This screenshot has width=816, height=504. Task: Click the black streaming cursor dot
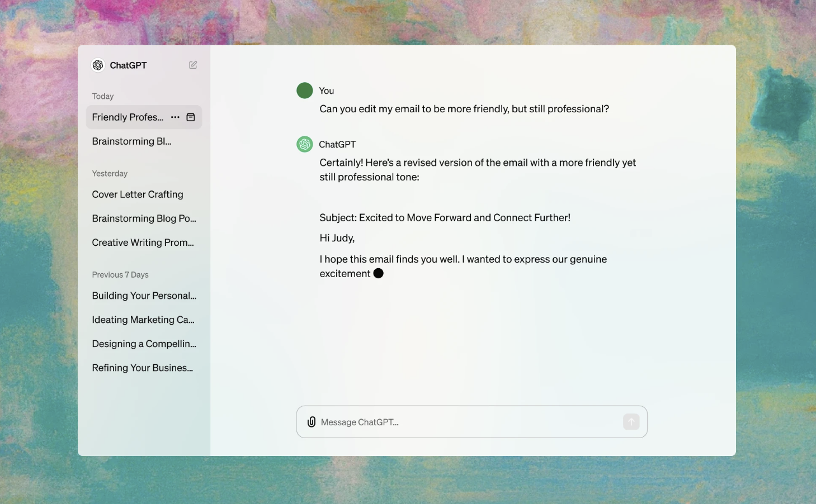[378, 273]
